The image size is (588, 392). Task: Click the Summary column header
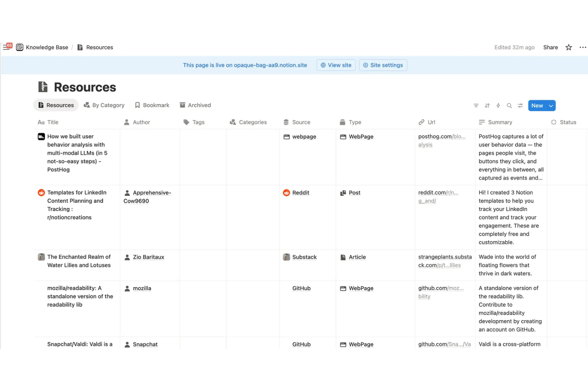(495, 122)
